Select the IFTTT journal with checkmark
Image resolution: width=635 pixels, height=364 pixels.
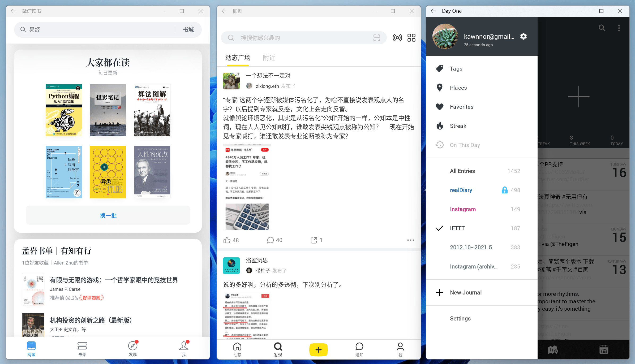[x=457, y=228]
